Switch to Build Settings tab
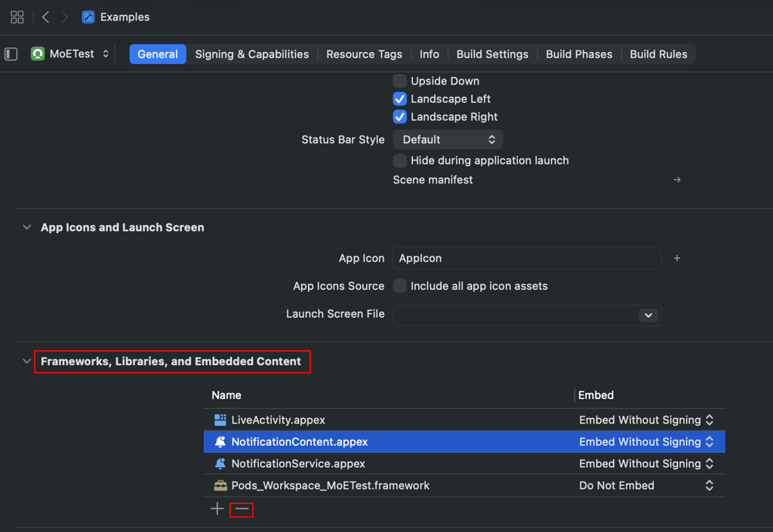Image resolution: width=773 pixels, height=532 pixels. click(492, 54)
